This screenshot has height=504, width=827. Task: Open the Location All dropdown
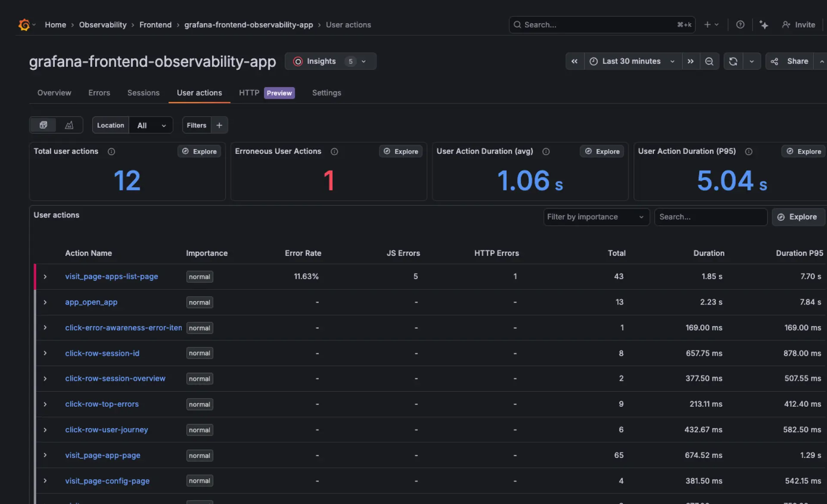click(151, 125)
